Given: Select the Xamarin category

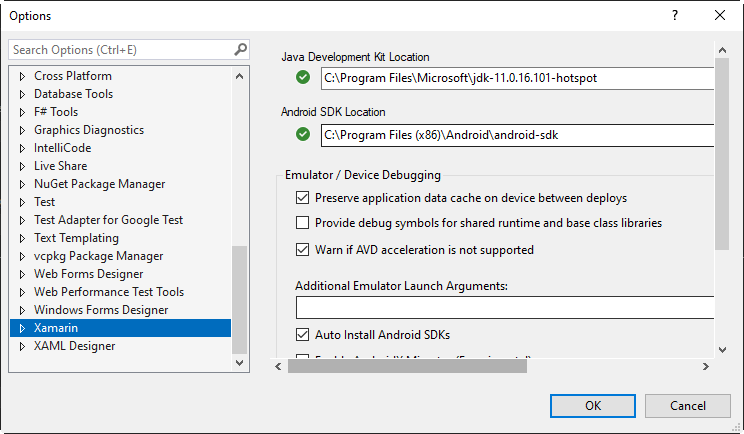Looking at the screenshot, I should pos(121,328).
